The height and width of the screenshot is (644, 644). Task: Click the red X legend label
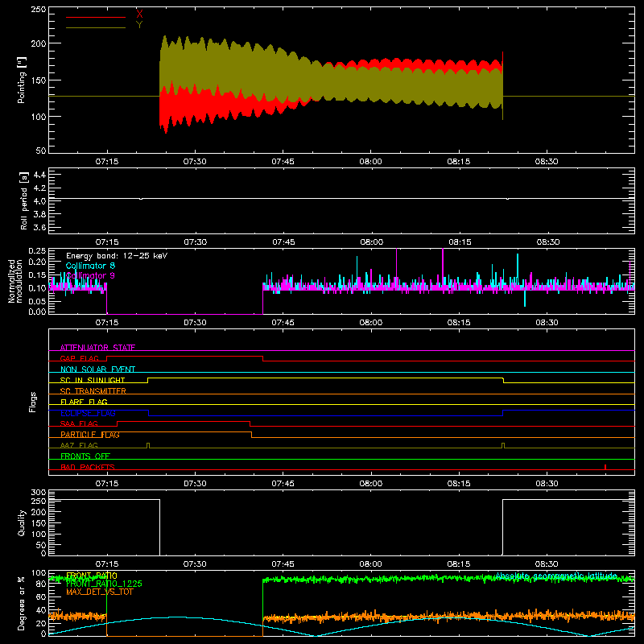tap(139, 14)
